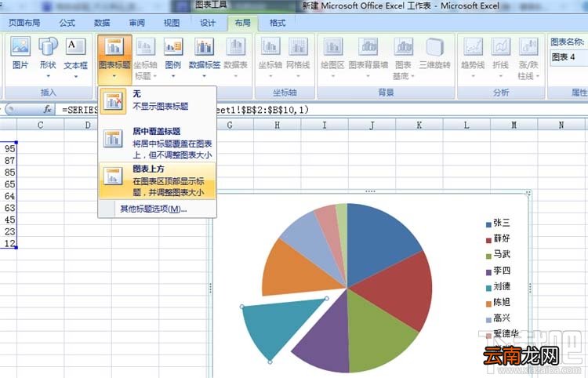Screen dimensions: 588x378
Task: Select column header H
Action: (277, 125)
